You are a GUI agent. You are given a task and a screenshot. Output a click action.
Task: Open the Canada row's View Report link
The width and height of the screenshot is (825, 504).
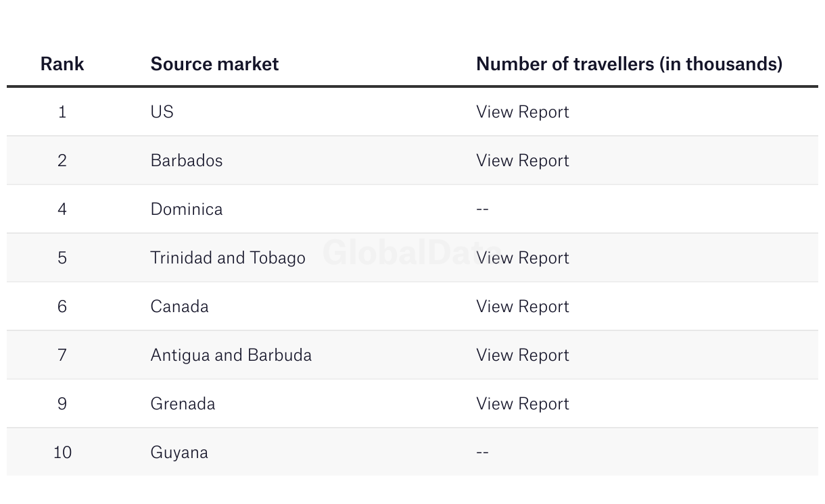(522, 306)
